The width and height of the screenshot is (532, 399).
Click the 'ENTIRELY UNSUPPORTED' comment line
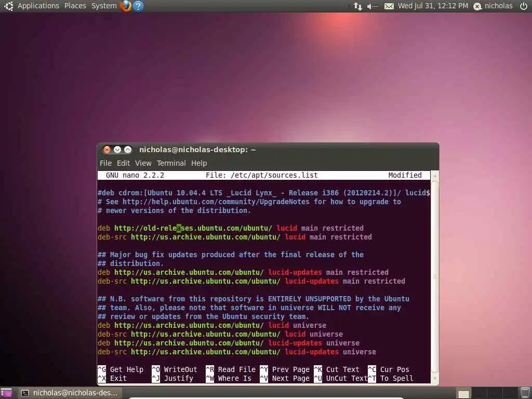pyautogui.click(x=253, y=299)
